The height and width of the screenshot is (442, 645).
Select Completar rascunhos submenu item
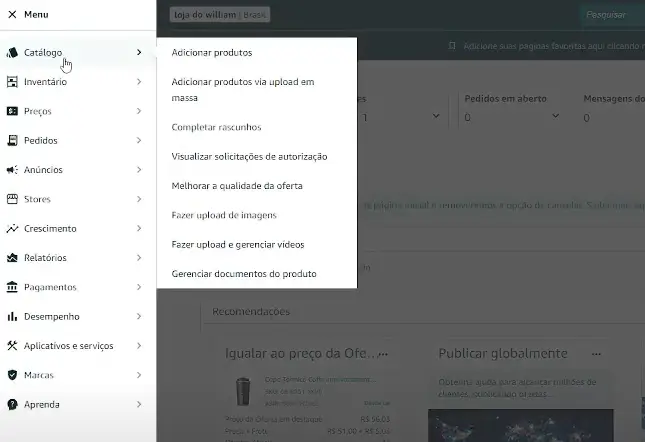point(216,127)
